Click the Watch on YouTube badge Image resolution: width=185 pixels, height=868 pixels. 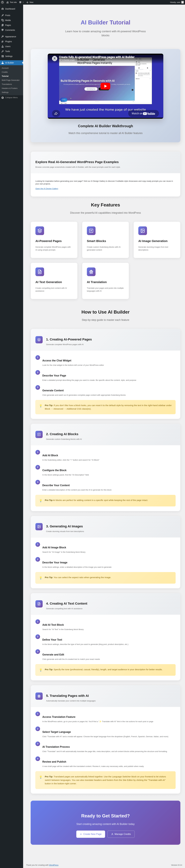[143, 113]
